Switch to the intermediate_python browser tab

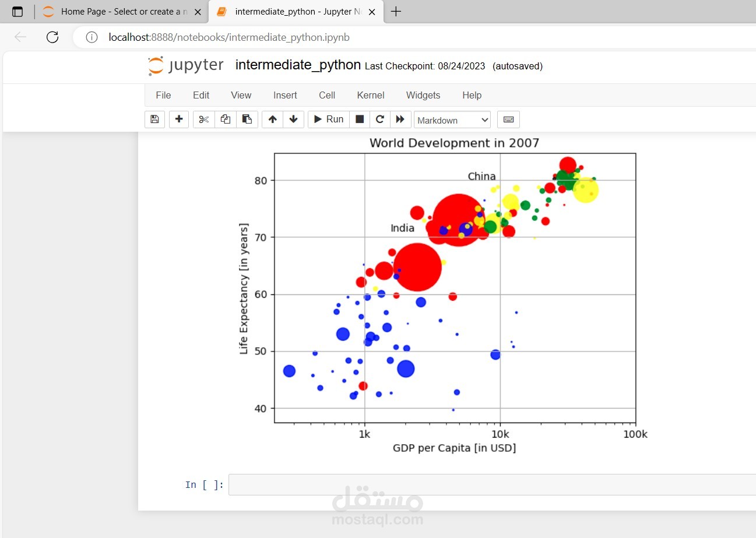pyautogui.click(x=296, y=11)
